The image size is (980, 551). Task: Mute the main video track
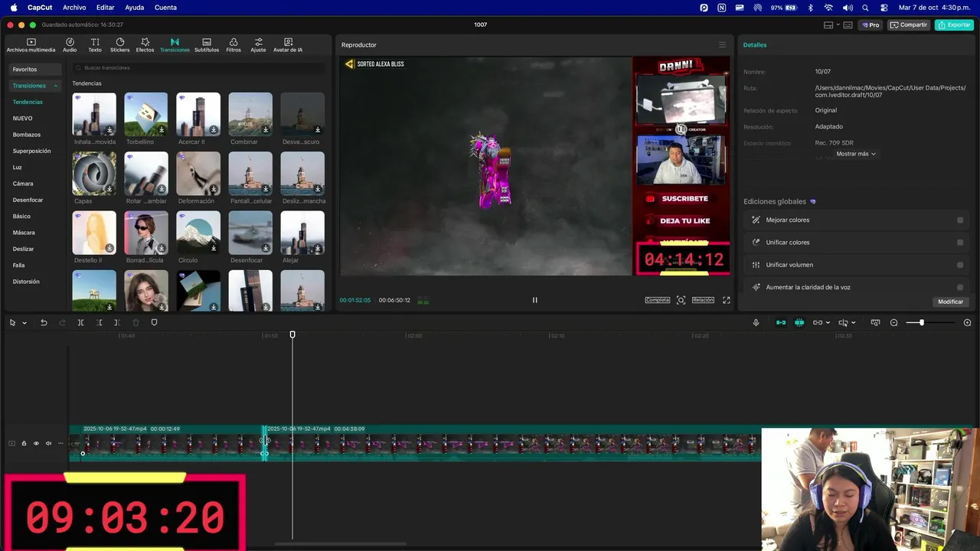click(x=48, y=443)
